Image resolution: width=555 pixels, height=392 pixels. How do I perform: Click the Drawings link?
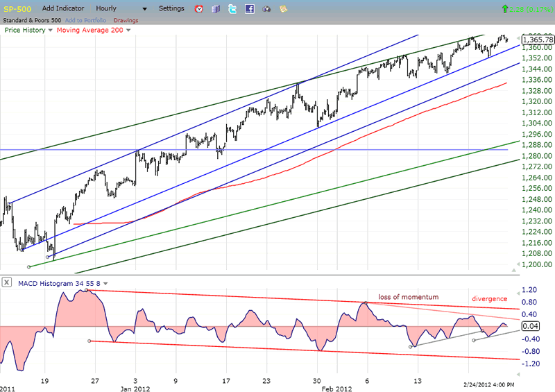coord(125,20)
